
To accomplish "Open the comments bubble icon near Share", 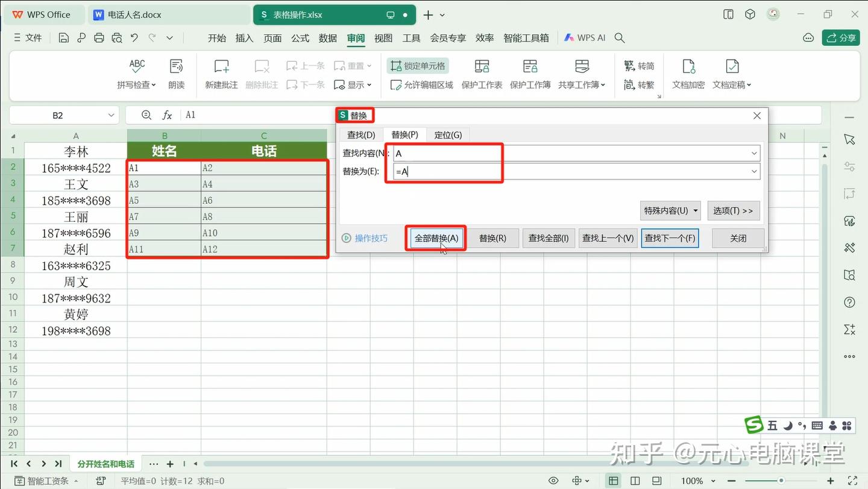I will (x=808, y=38).
